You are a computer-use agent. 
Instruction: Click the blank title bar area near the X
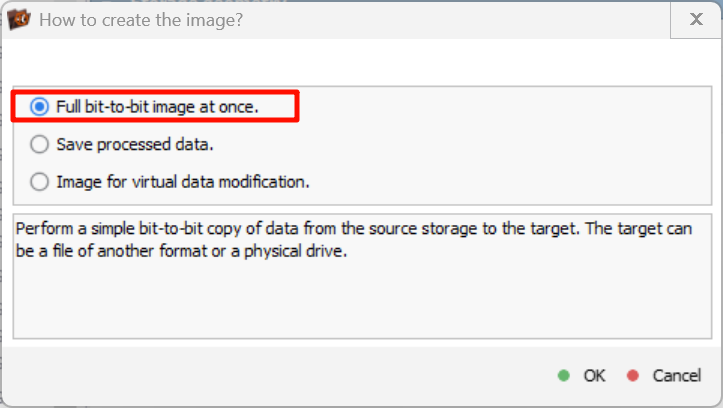point(500,19)
